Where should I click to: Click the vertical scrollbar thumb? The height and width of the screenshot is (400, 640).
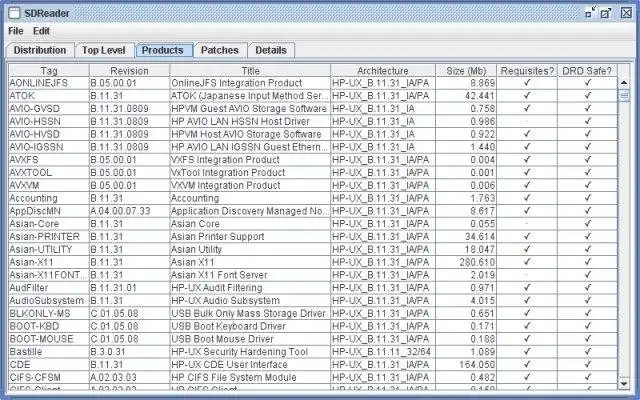click(x=624, y=96)
